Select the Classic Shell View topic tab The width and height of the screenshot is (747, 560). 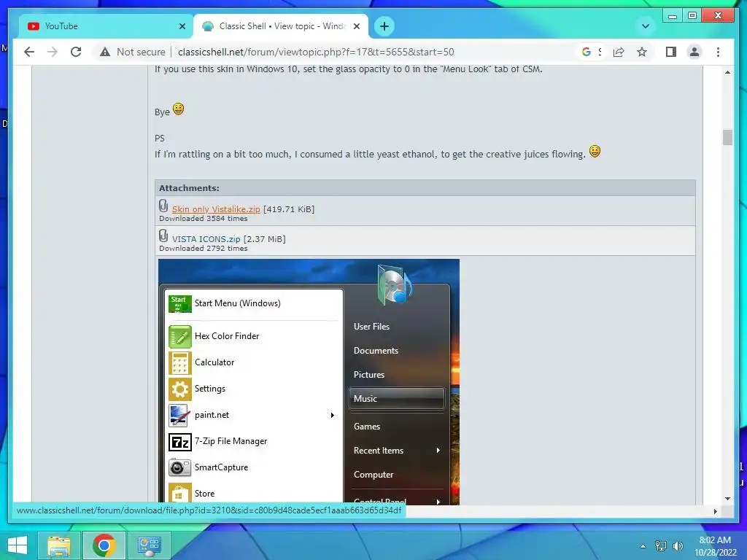(x=281, y=26)
